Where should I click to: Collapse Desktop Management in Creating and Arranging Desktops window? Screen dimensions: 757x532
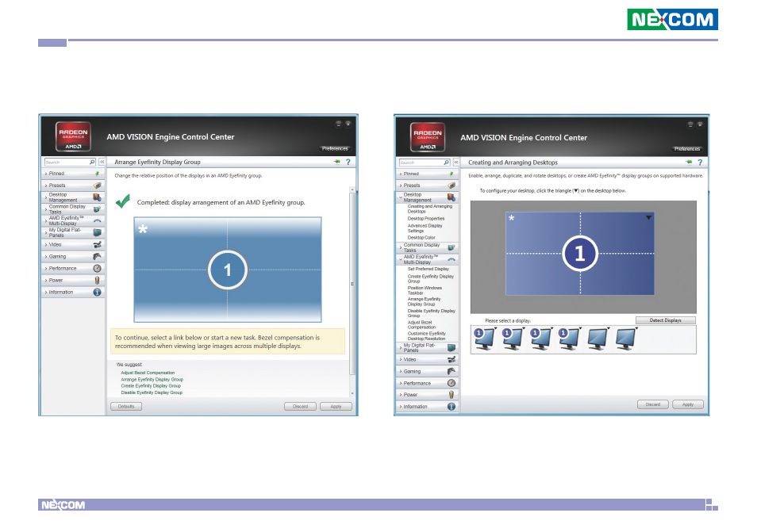click(x=427, y=197)
